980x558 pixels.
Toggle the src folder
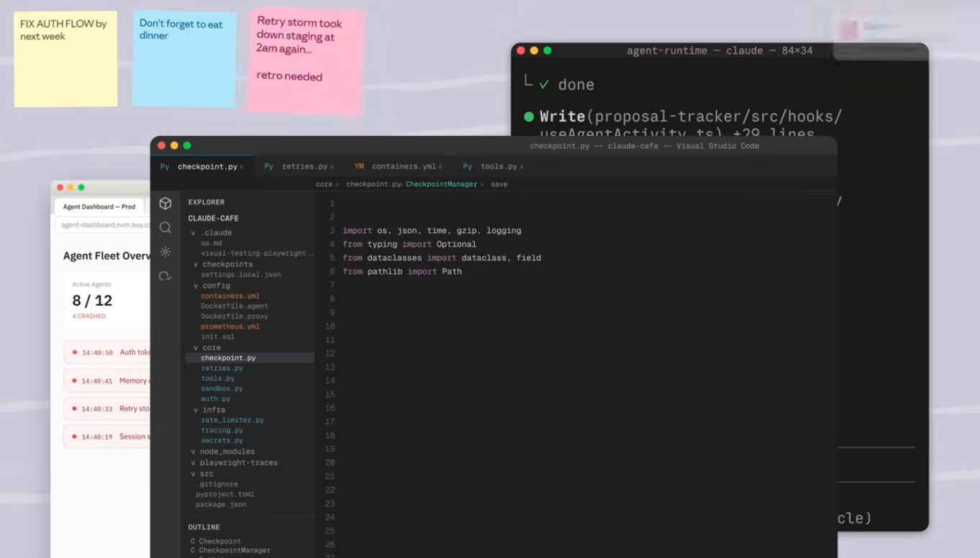pos(201,474)
